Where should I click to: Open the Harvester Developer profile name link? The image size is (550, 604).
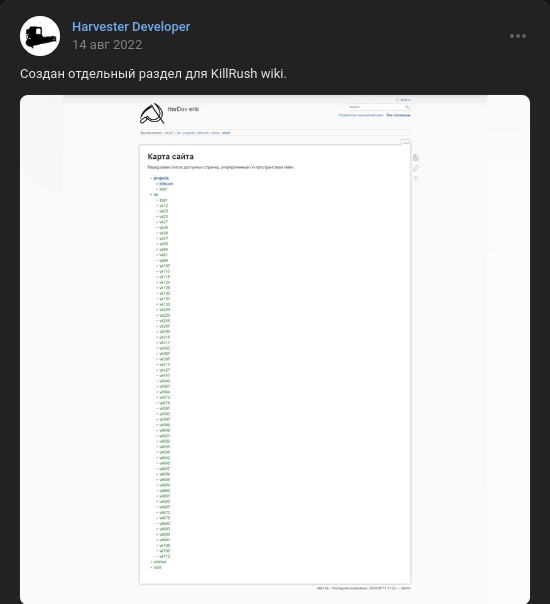[x=131, y=27]
